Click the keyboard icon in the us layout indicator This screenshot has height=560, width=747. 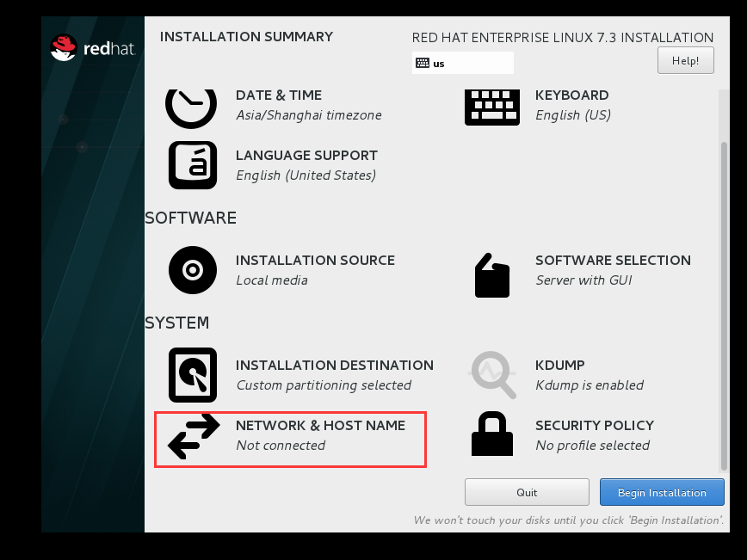(x=423, y=64)
